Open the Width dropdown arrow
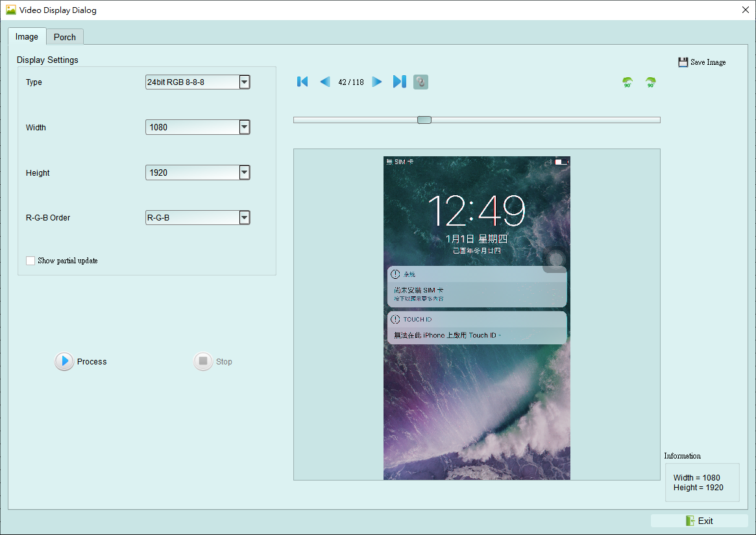The width and height of the screenshot is (756, 535). (x=245, y=127)
